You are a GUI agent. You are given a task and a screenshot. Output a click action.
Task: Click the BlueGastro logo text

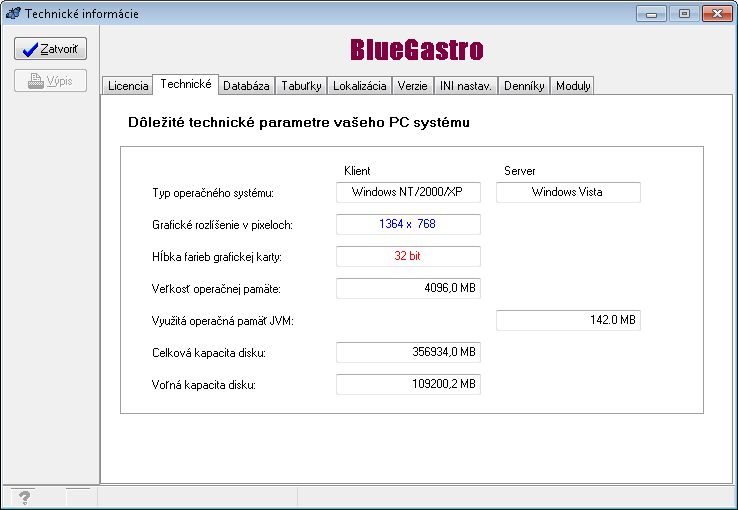417,49
